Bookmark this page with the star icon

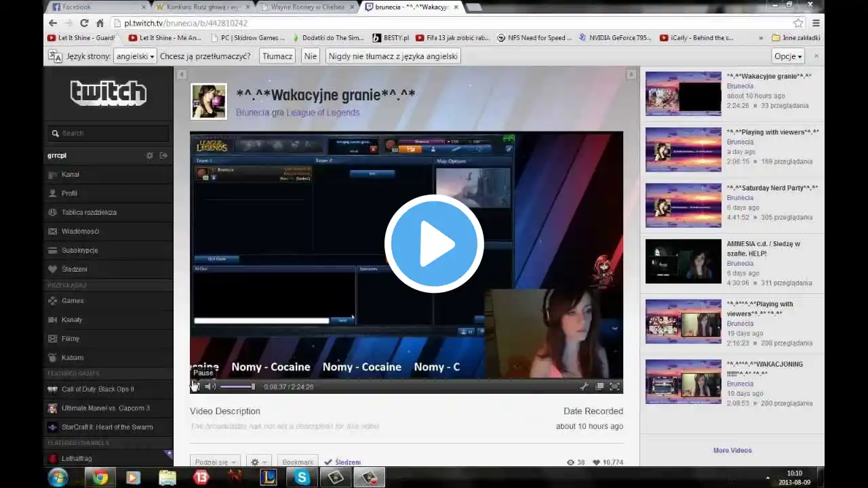pyautogui.click(x=798, y=23)
